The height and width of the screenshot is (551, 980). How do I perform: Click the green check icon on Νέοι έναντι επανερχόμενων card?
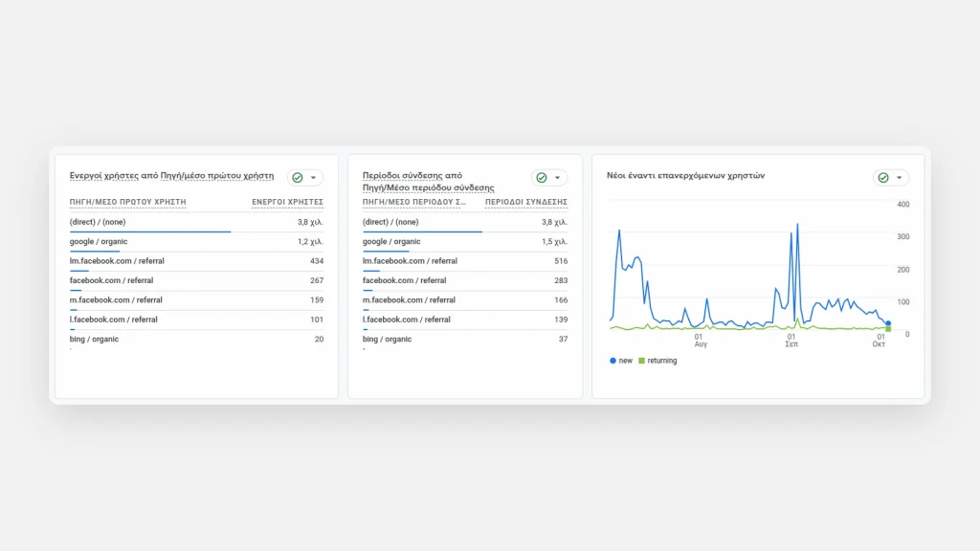point(883,177)
